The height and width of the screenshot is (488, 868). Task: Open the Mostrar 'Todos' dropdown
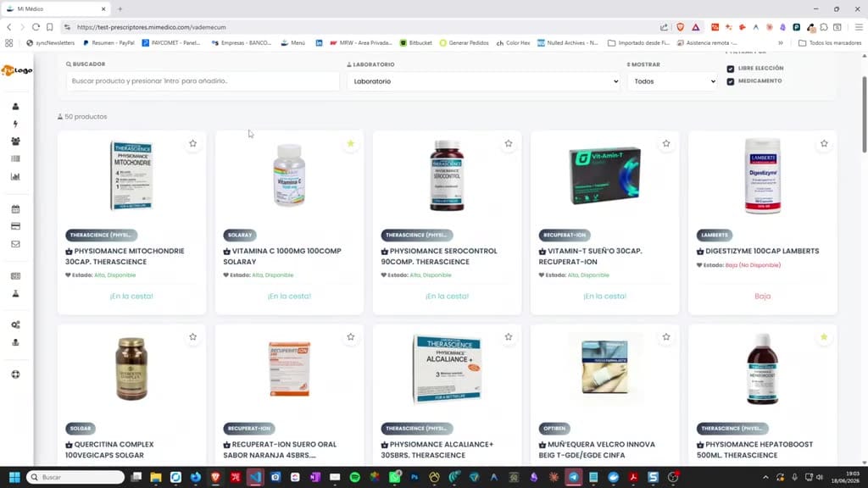tap(673, 81)
